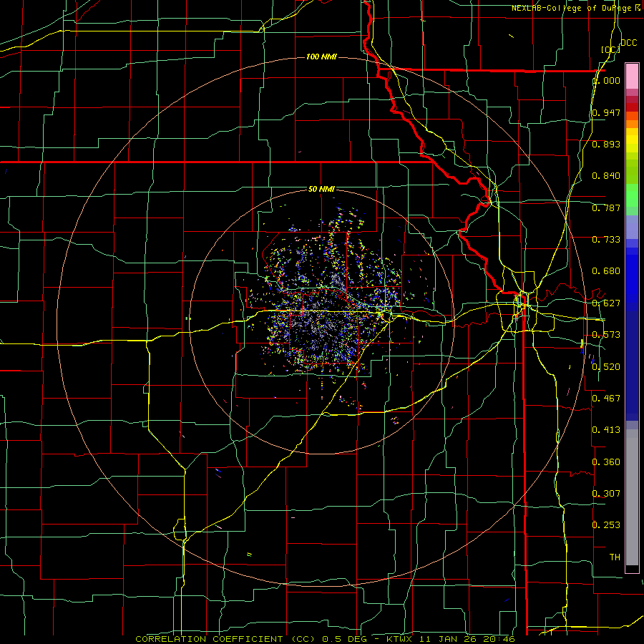Click the 0.573 scale value
The width and height of the screenshot is (644, 644).
click(x=606, y=335)
